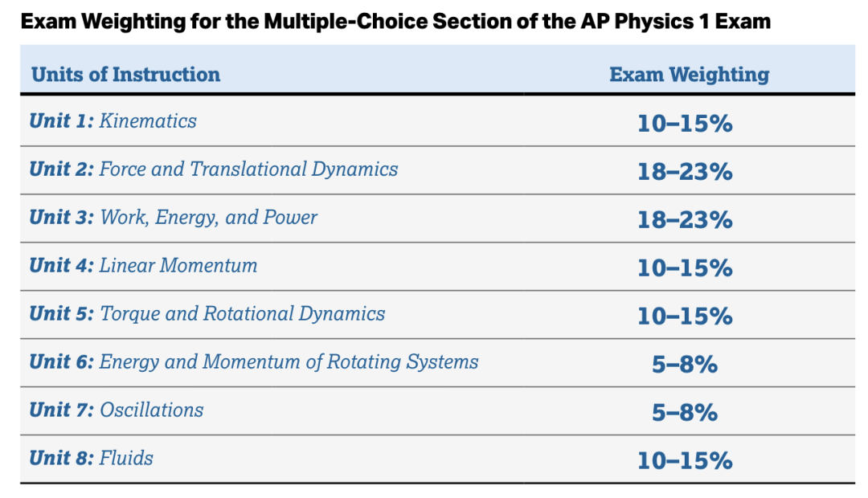The width and height of the screenshot is (868, 498).
Task: Click the Unit 8: Fluids label
Action: (92, 458)
